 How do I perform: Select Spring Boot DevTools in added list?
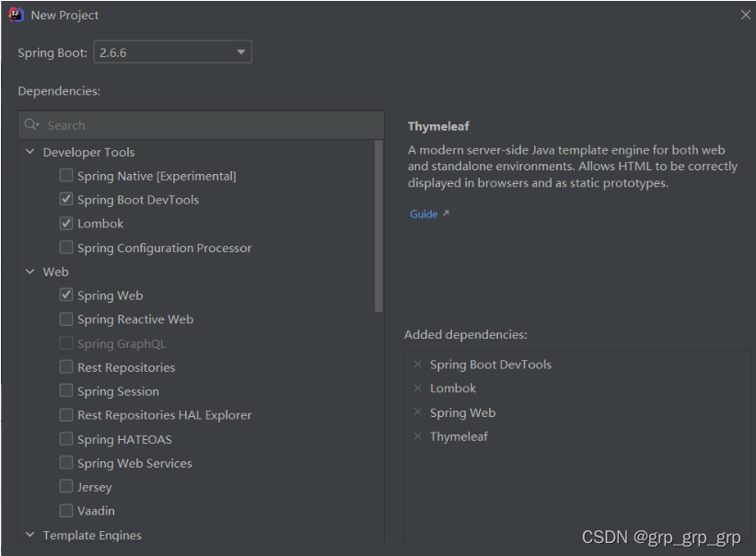tap(490, 365)
